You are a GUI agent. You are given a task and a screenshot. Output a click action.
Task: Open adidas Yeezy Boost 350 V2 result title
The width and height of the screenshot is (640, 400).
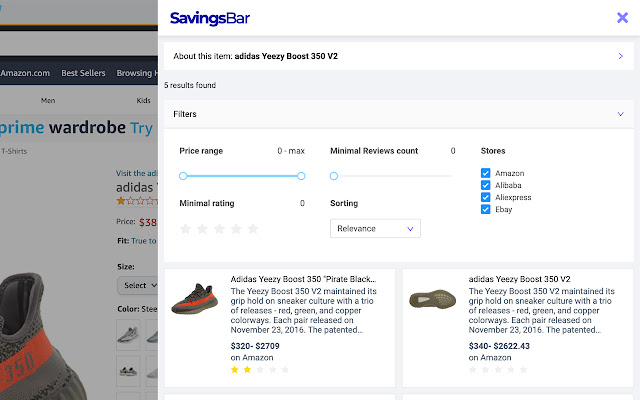coord(519,279)
